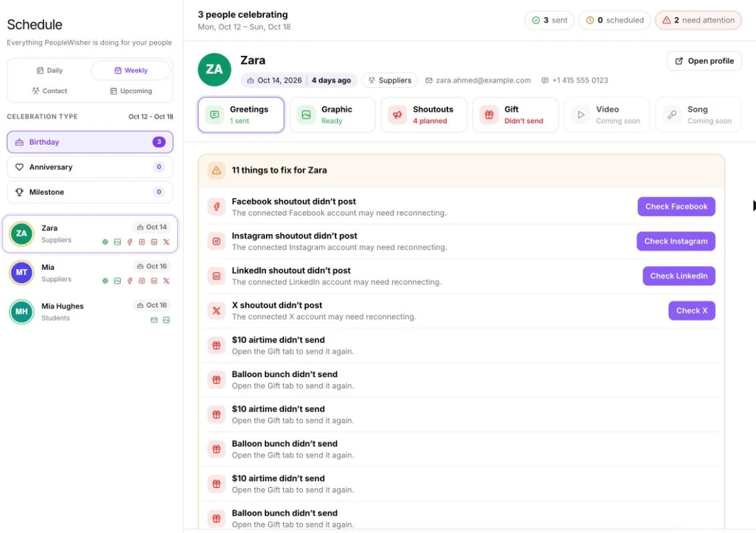
Task: Click the Suppliers group tag
Action: tap(390, 81)
